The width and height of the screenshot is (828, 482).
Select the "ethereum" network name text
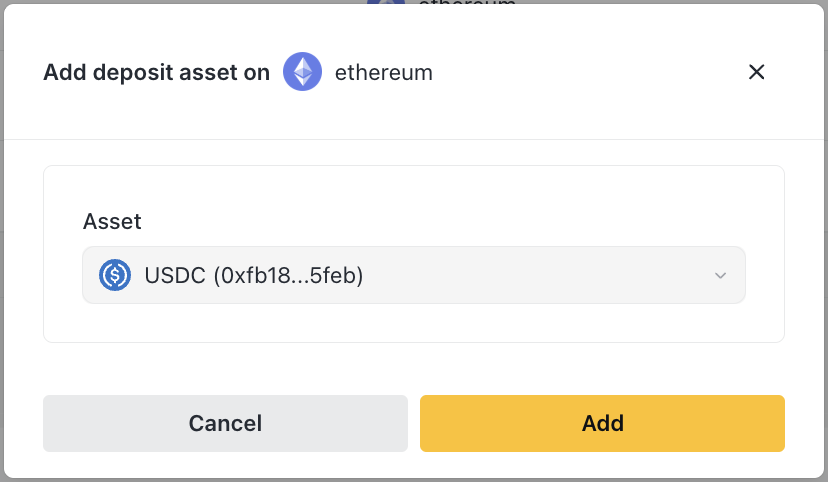click(x=384, y=72)
